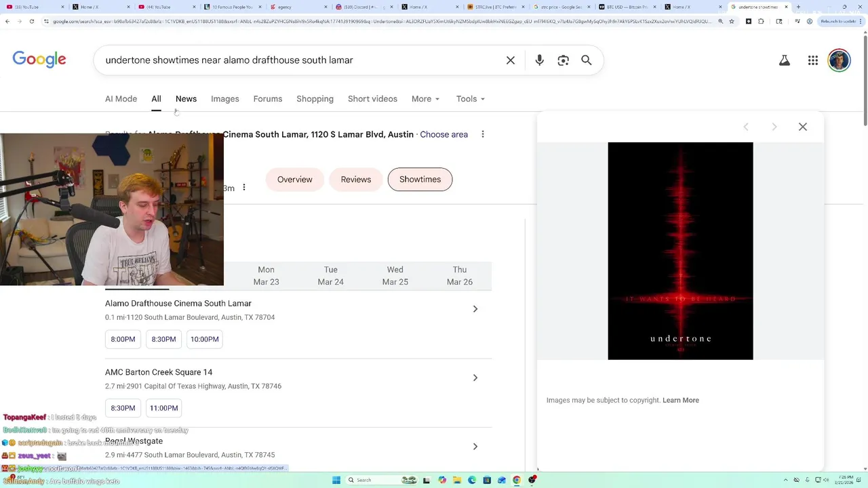Start voice search with the microphone icon

[x=539, y=60]
